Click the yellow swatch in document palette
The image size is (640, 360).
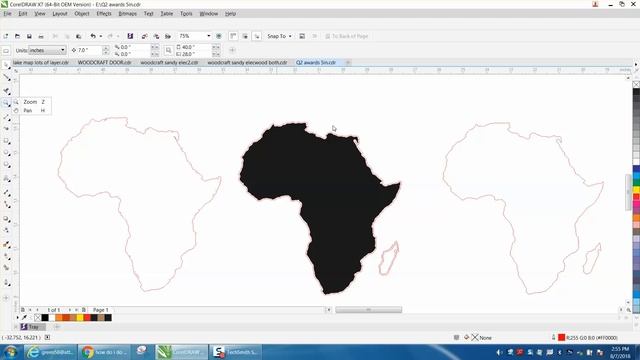point(80,318)
